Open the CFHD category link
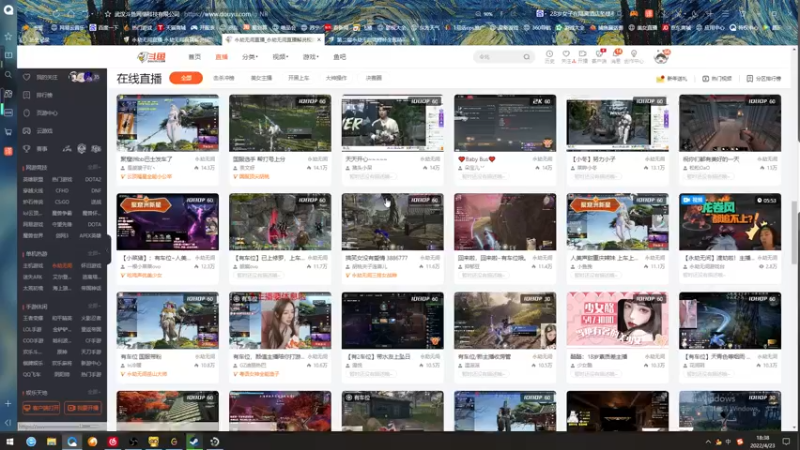This screenshot has height=450, width=800. pyautogui.click(x=62, y=191)
